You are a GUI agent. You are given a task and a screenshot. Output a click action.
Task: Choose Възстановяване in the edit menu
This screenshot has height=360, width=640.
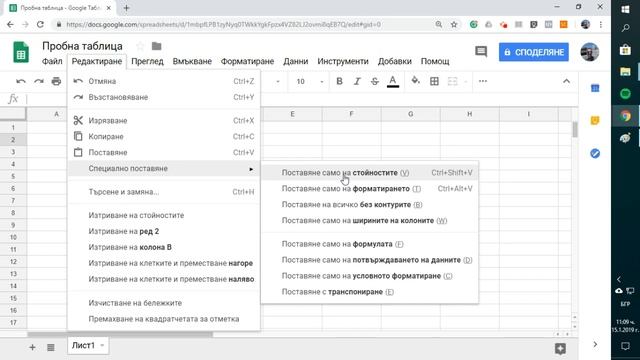pos(164,97)
